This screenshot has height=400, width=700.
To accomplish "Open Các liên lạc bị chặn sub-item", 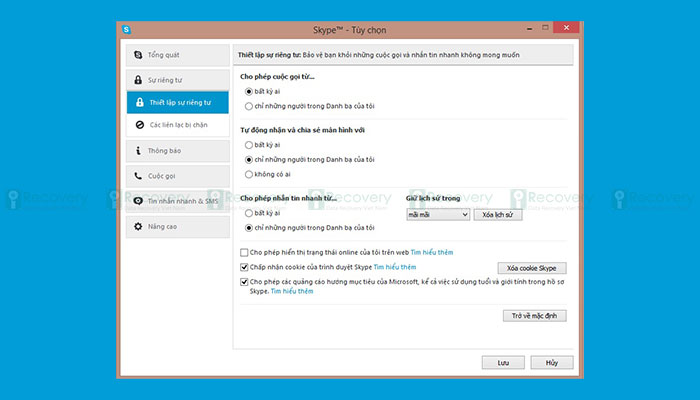I will tap(178, 125).
